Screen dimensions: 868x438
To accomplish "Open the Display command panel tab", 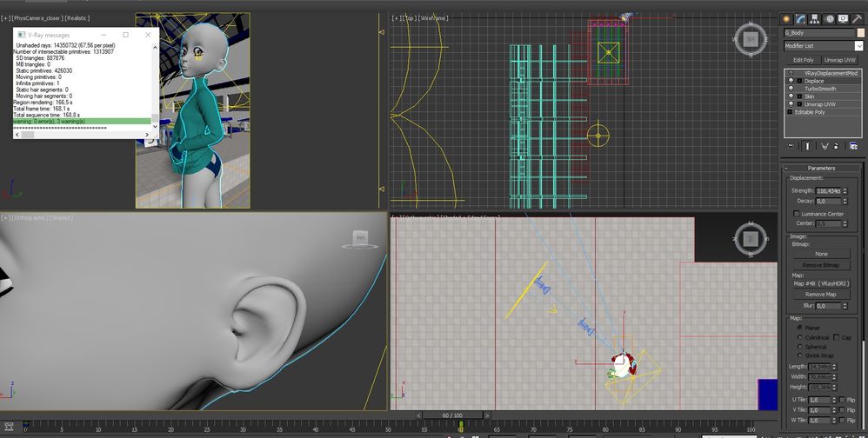I will click(843, 19).
